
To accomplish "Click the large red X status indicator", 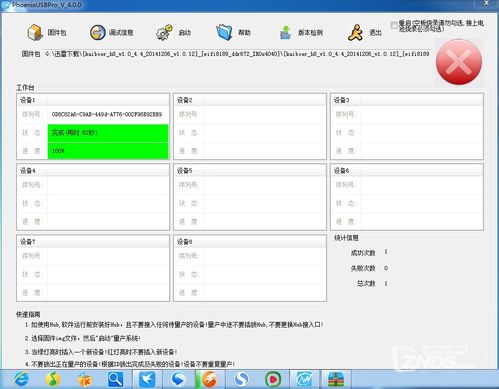I will pos(459,62).
